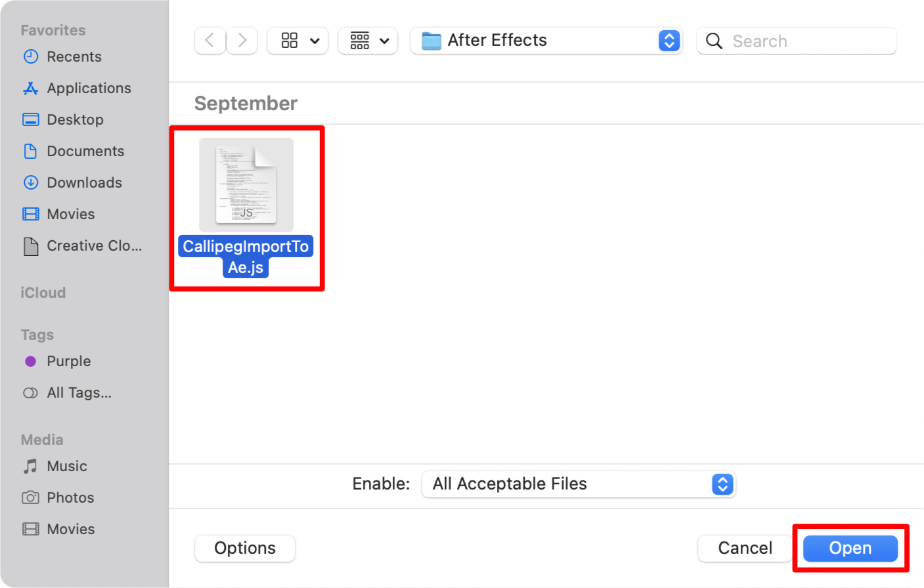The height and width of the screenshot is (588, 924).
Task: Select Applications in the sidebar
Action: click(89, 88)
